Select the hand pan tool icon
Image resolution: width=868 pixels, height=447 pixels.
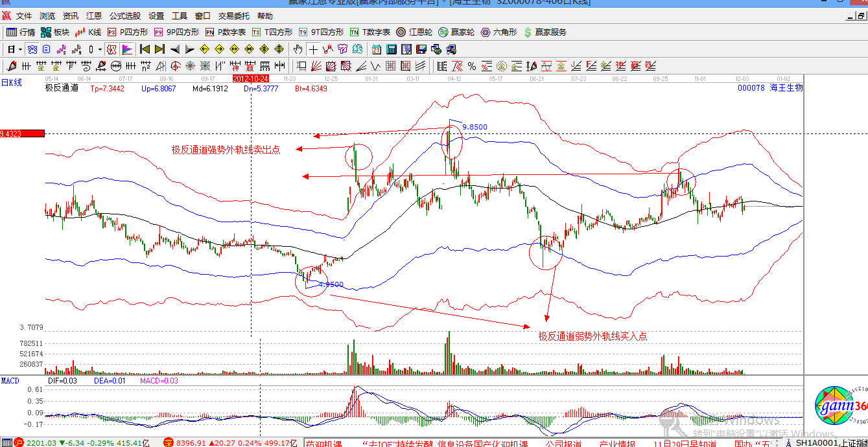(298, 49)
